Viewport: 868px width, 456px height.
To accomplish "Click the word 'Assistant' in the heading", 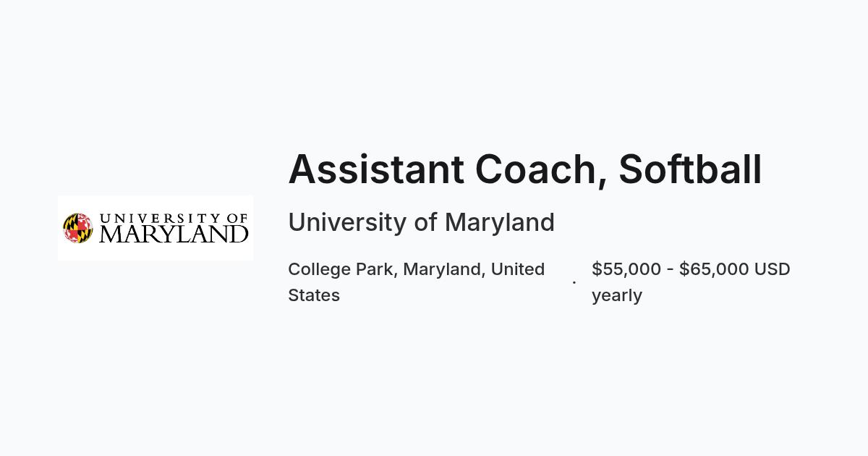I will pyautogui.click(x=376, y=169).
